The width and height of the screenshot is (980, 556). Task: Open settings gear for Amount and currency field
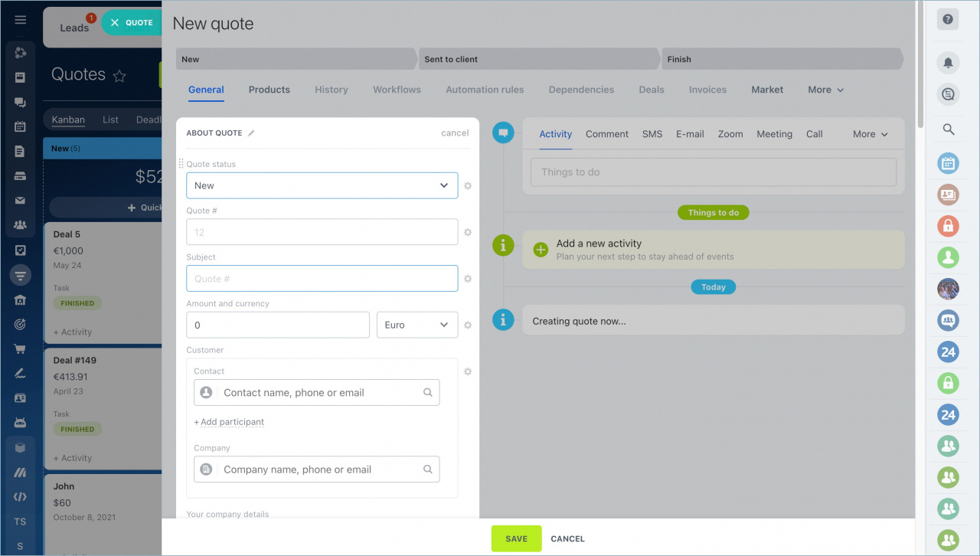(x=468, y=325)
